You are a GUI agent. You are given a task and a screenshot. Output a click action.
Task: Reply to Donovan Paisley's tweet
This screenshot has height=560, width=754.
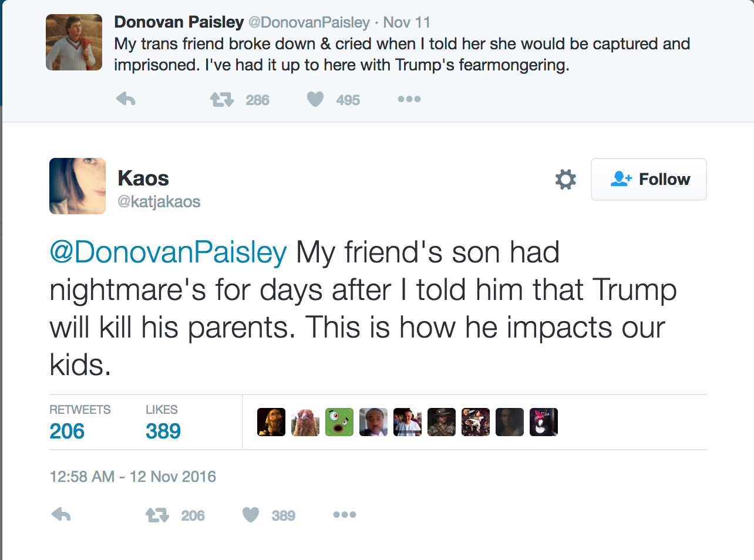point(126,99)
